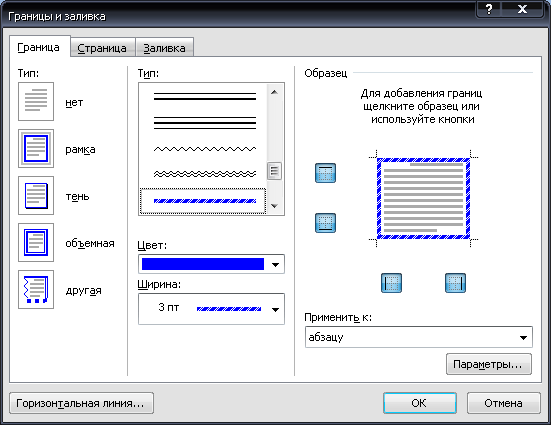
Task: Toggle the right border button in preview
Action: tap(455, 283)
